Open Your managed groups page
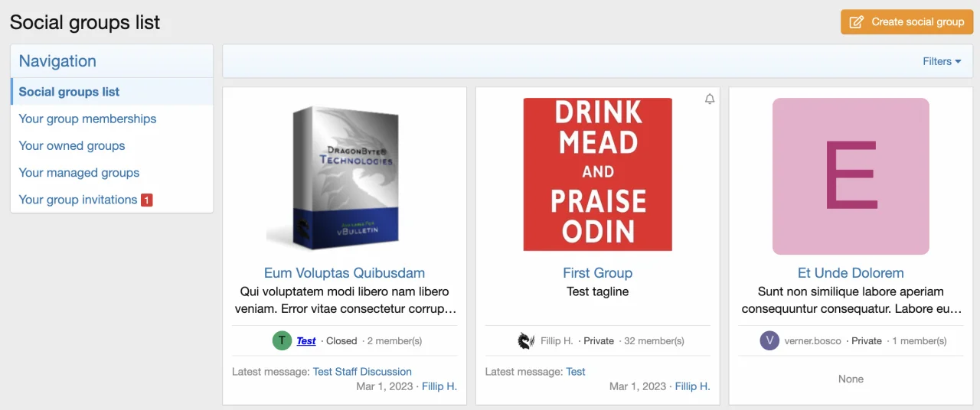The height and width of the screenshot is (410, 980). (x=79, y=173)
